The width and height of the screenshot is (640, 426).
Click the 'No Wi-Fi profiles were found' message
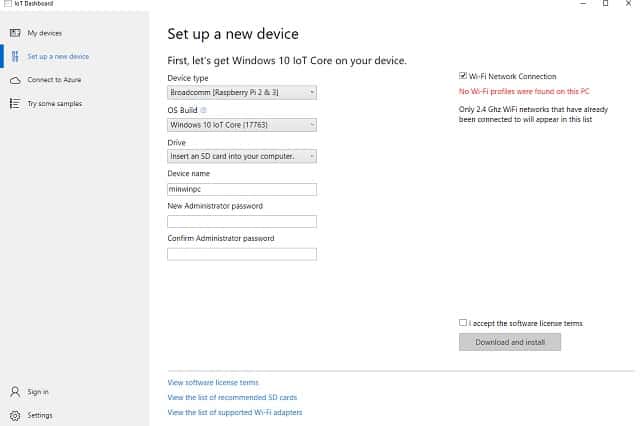click(524, 91)
